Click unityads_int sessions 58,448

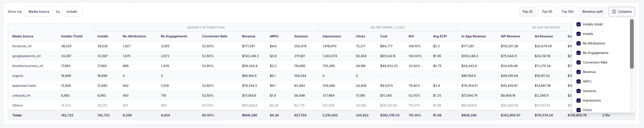[300, 96]
